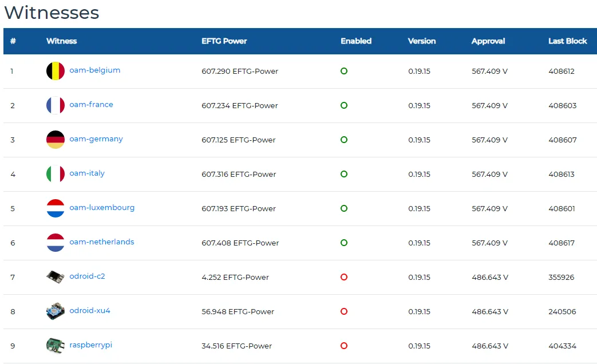The width and height of the screenshot is (597, 364).
Task: Click the raspberrypi board avatar icon
Action: [x=55, y=345]
